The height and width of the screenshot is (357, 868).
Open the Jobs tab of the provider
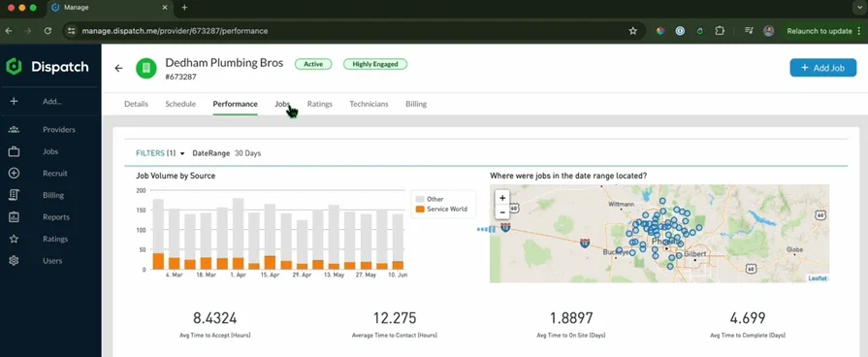tap(282, 104)
